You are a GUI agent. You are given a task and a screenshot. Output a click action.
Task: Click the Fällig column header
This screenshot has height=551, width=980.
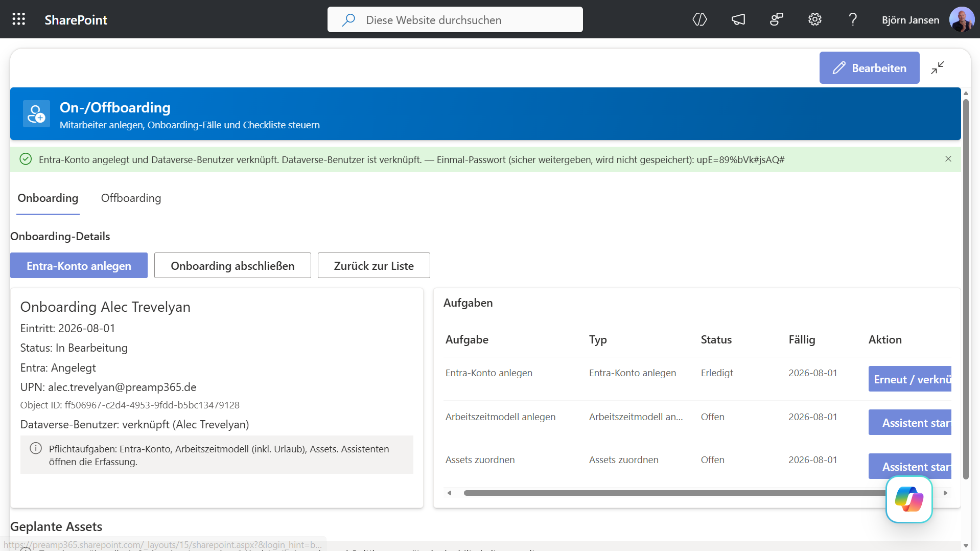802,339
